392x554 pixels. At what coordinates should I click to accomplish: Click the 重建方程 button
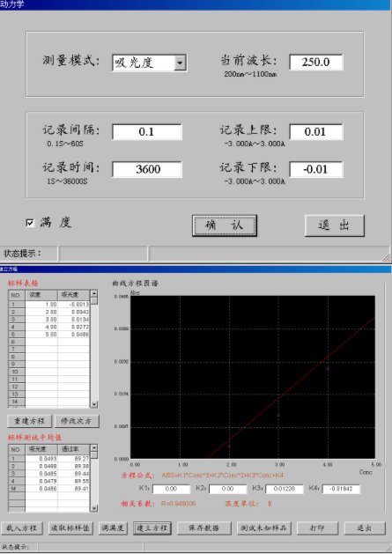pyautogui.click(x=29, y=421)
